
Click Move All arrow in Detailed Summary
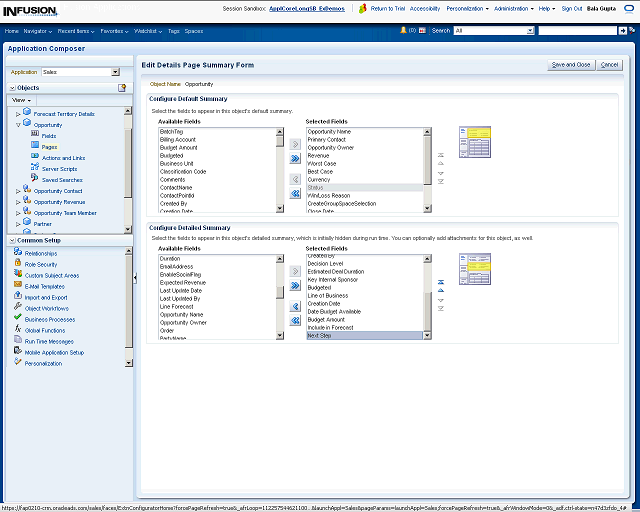click(x=295, y=286)
